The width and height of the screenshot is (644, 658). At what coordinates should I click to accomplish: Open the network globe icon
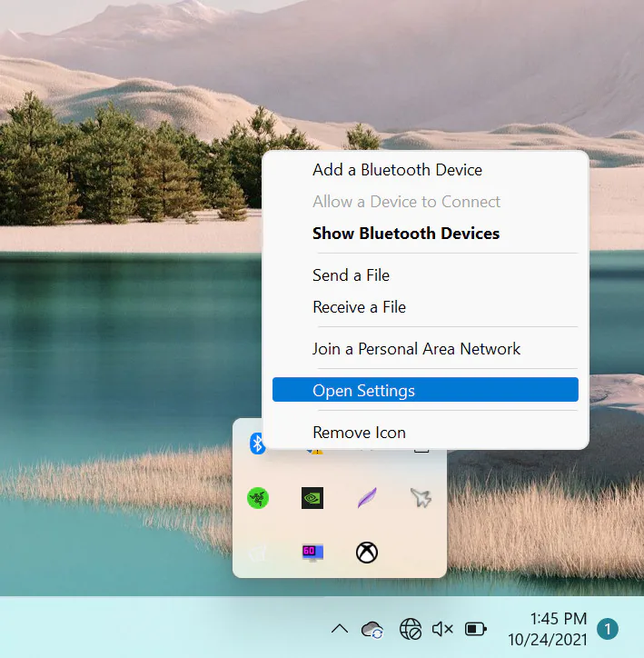click(411, 629)
